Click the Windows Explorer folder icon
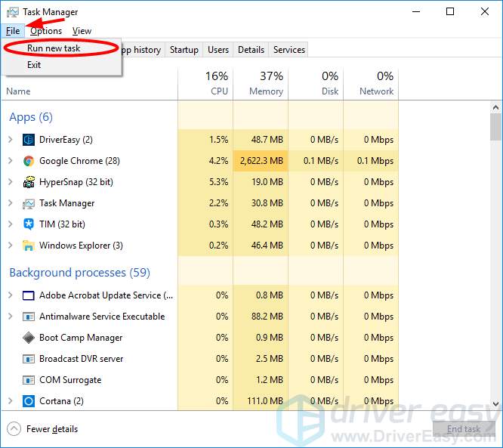This screenshot has width=503, height=448. 29,246
